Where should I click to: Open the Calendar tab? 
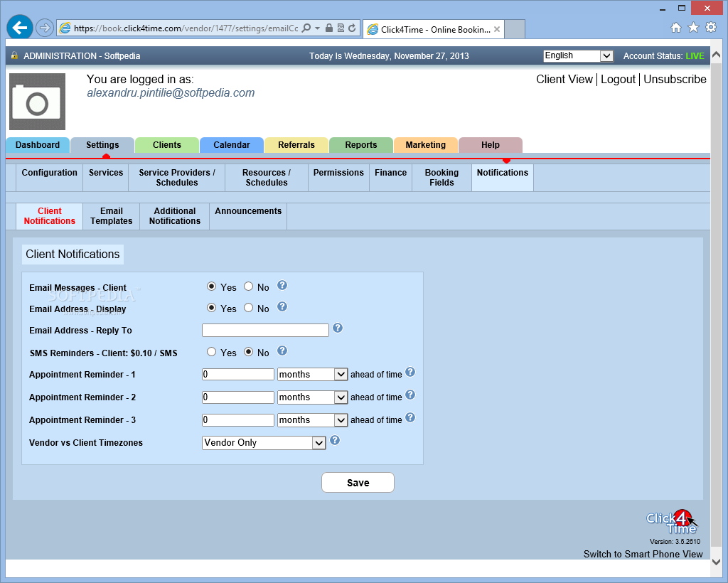pyautogui.click(x=232, y=145)
